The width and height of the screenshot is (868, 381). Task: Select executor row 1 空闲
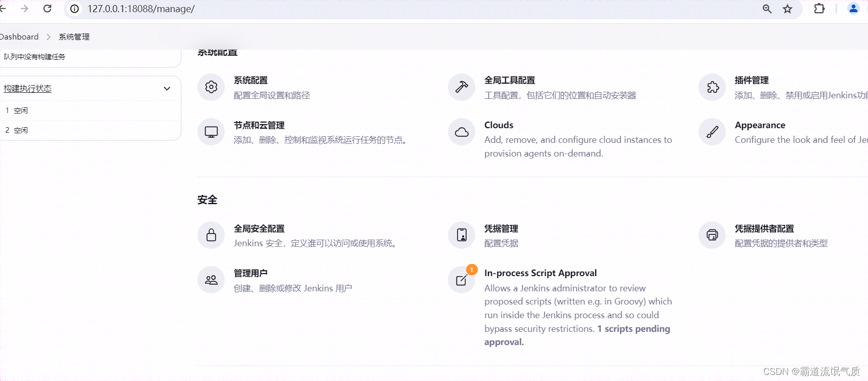tap(90, 110)
